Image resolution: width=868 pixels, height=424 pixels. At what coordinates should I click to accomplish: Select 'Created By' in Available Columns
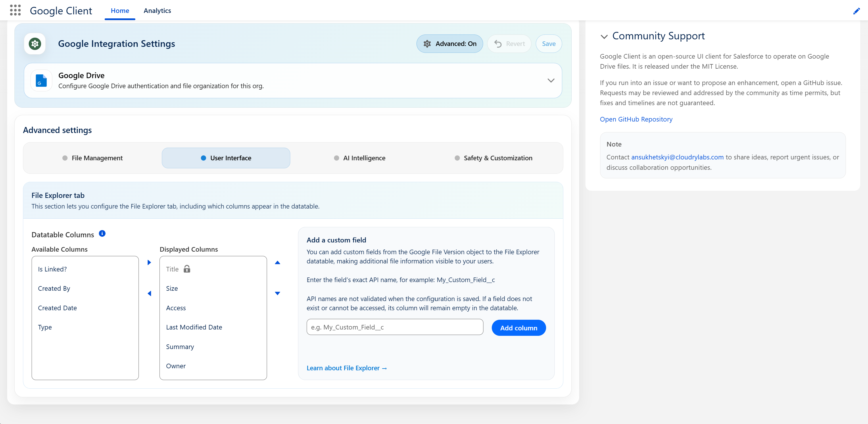click(85, 289)
